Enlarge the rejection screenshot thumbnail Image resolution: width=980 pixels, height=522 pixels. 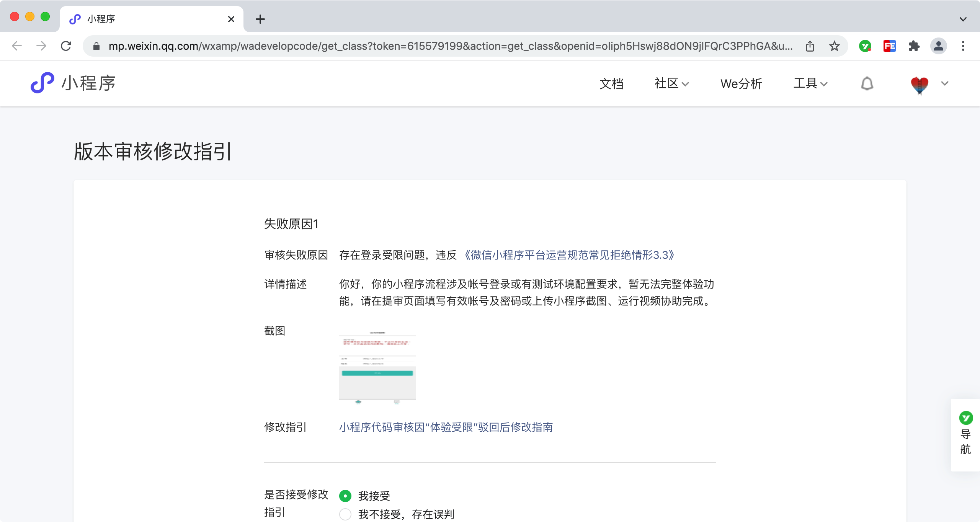click(x=377, y=367)
